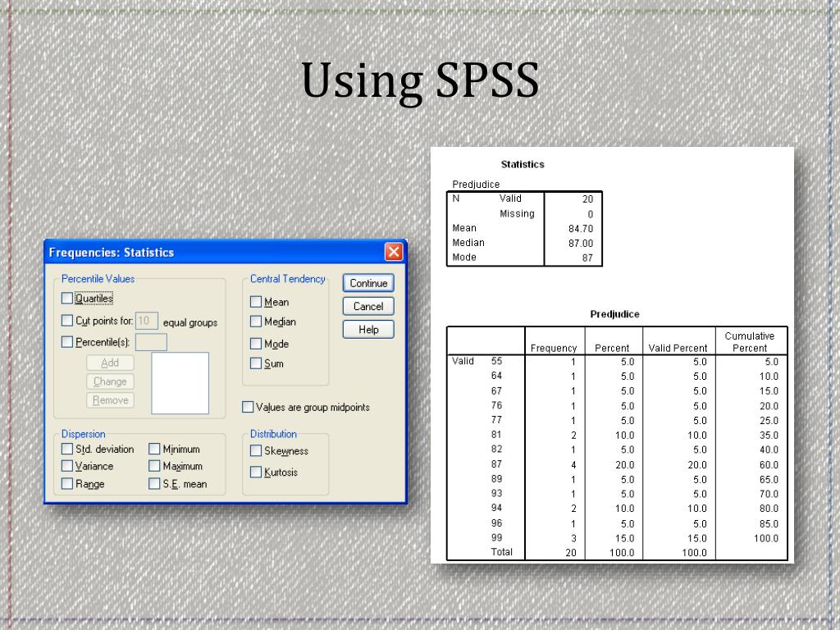840x630 pixels.
Task: Tick the Variance checkbox
Action: 67,466
